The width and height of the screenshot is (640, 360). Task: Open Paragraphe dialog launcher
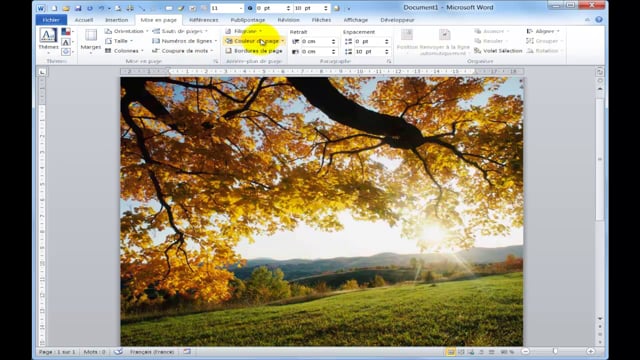pyautogui.click(x=389, y=61)
